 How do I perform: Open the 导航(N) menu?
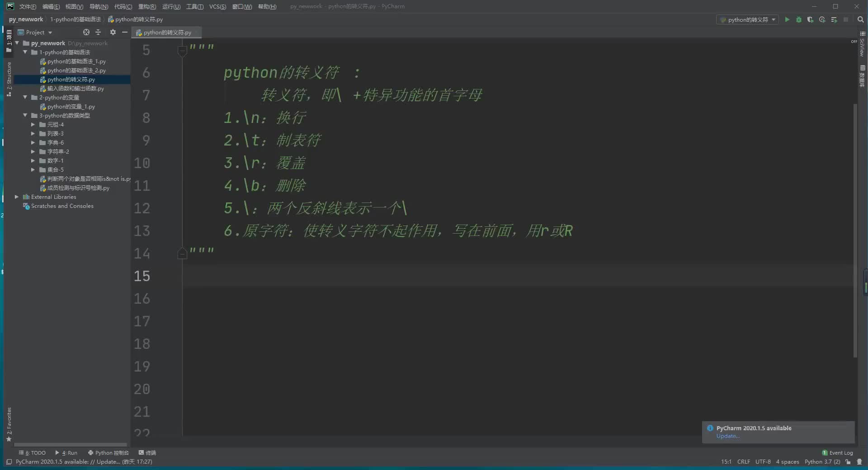99,6
